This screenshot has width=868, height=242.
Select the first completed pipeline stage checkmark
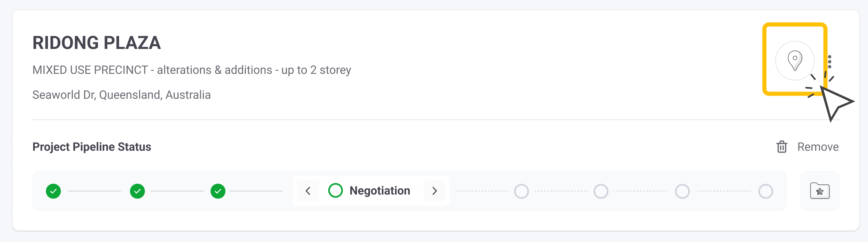click(53, 191)
